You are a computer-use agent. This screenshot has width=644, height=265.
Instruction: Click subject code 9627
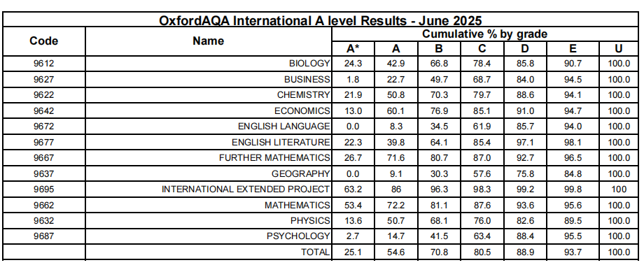44,79
